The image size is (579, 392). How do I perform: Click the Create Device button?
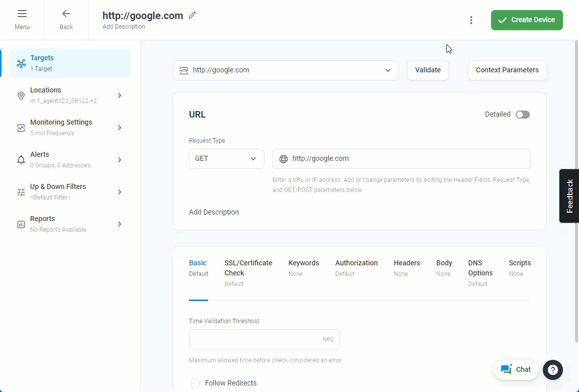click(526, 20)
